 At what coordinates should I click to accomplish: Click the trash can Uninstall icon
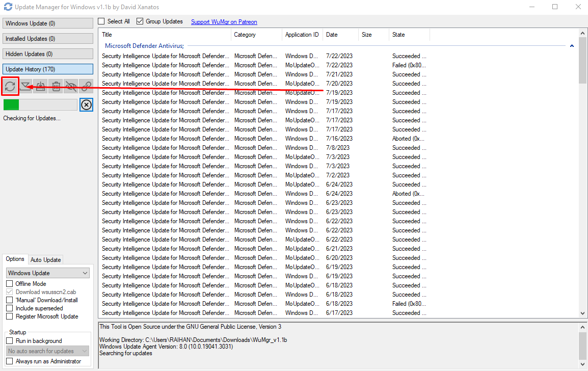tap(56, 87)
